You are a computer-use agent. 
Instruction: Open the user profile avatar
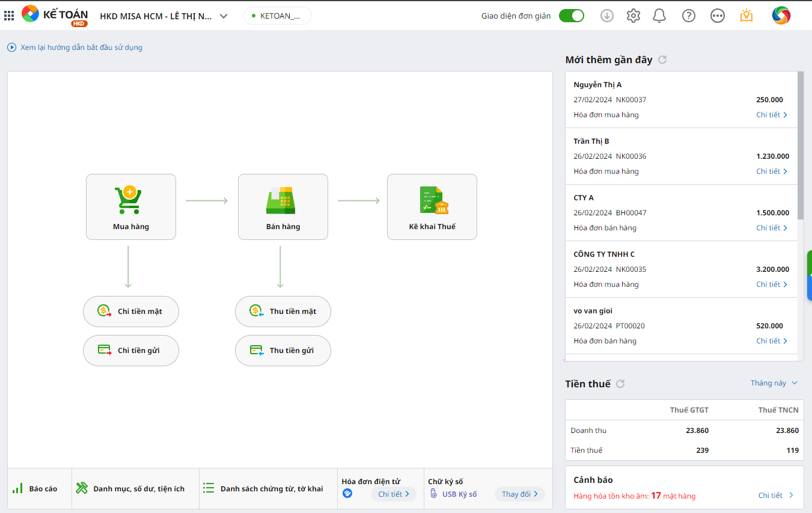coord(781,16)
